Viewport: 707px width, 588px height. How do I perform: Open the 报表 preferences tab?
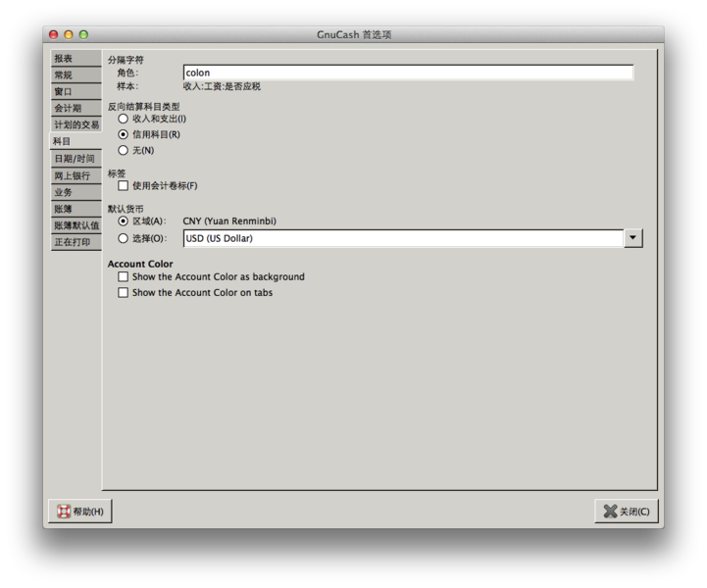tap(76, 58)
